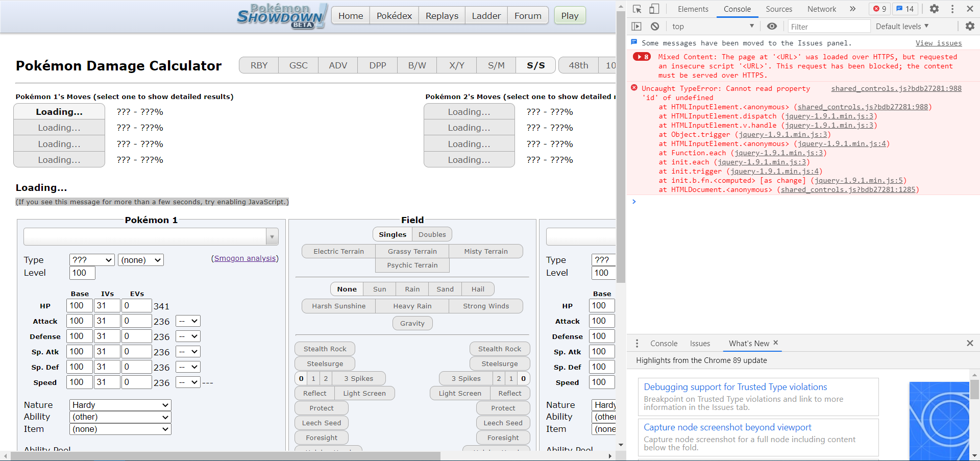
Task: Focus the console Filter input
Action: pos(829,27)
